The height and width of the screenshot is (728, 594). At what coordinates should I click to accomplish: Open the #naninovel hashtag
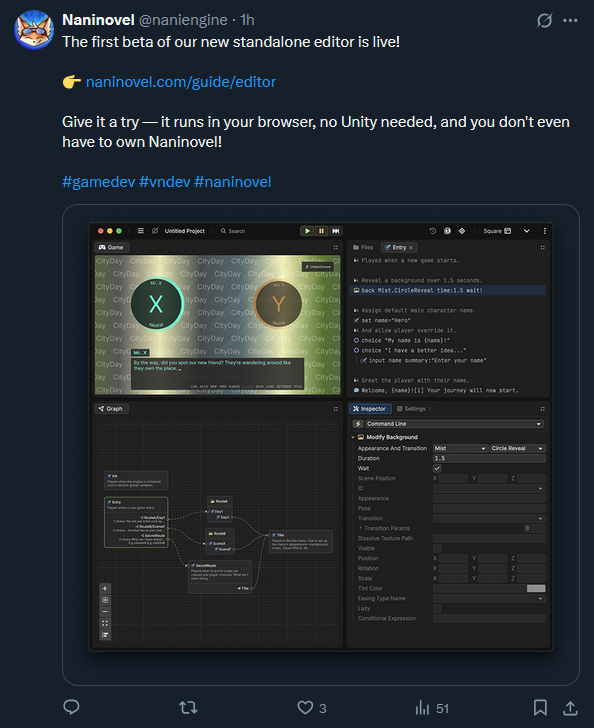[233, 182]
